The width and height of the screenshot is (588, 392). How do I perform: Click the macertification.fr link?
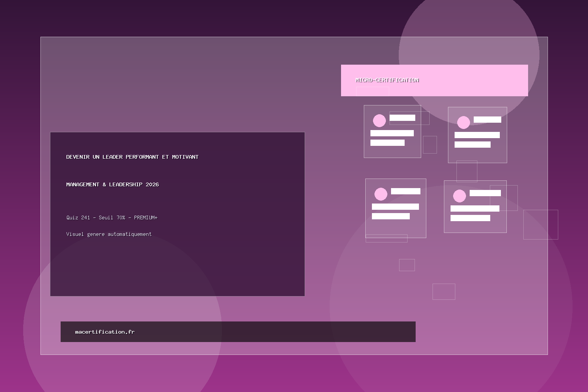[x=105, y=332]
